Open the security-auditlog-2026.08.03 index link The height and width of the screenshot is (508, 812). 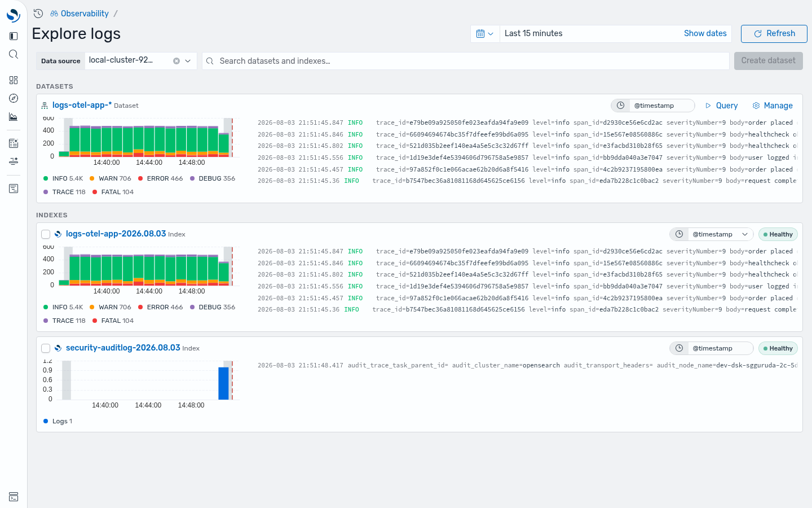tap(123, 348)
